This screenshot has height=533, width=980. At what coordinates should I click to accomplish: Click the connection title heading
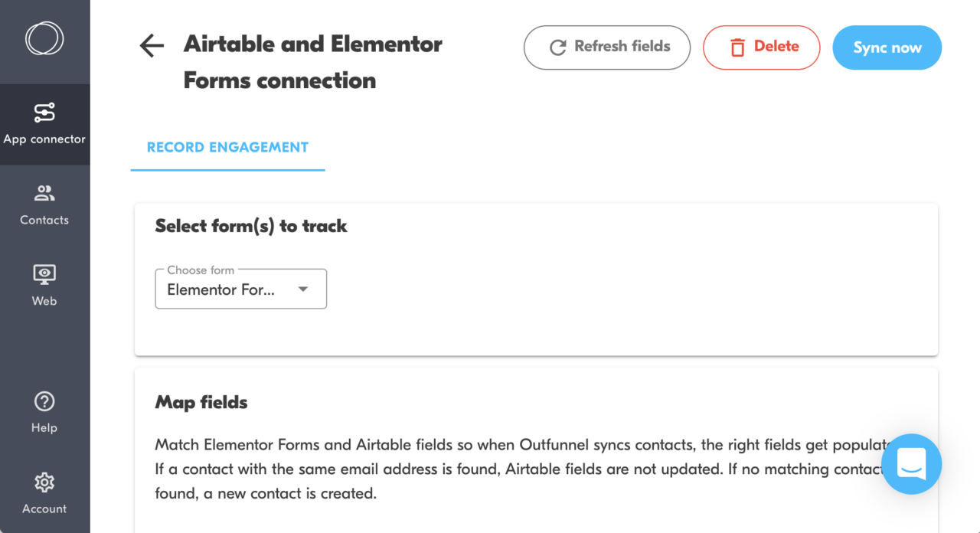[x=312, y=61]
